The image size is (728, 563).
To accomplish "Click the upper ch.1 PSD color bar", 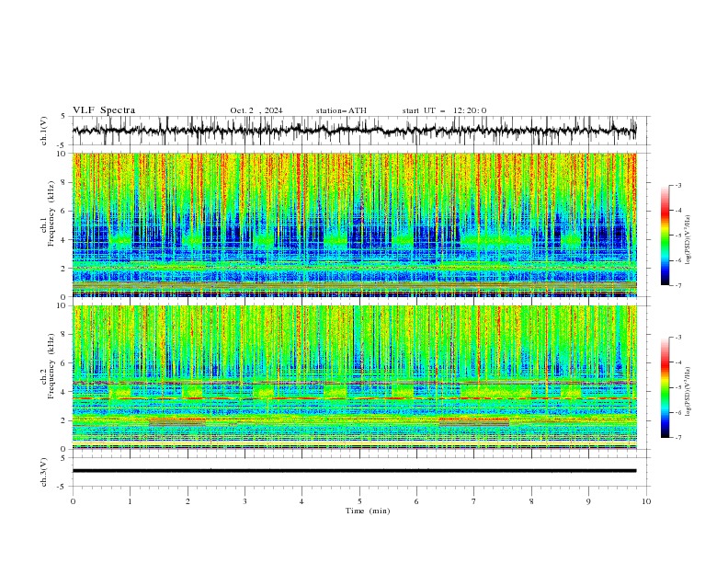I will click(x=665, y=236).
